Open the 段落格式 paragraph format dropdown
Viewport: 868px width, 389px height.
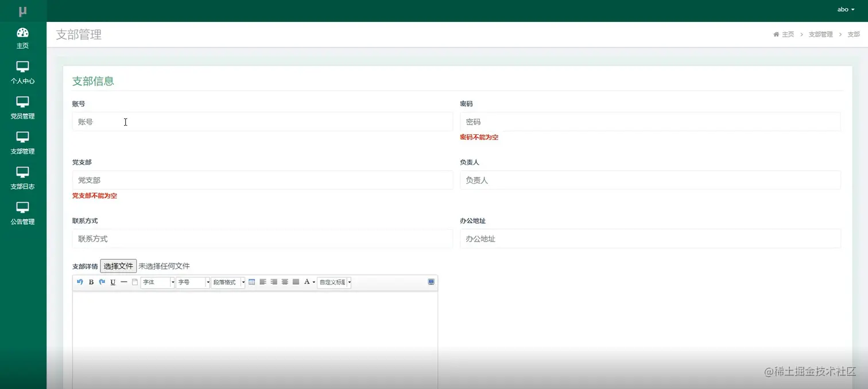(x=228, y=282)
